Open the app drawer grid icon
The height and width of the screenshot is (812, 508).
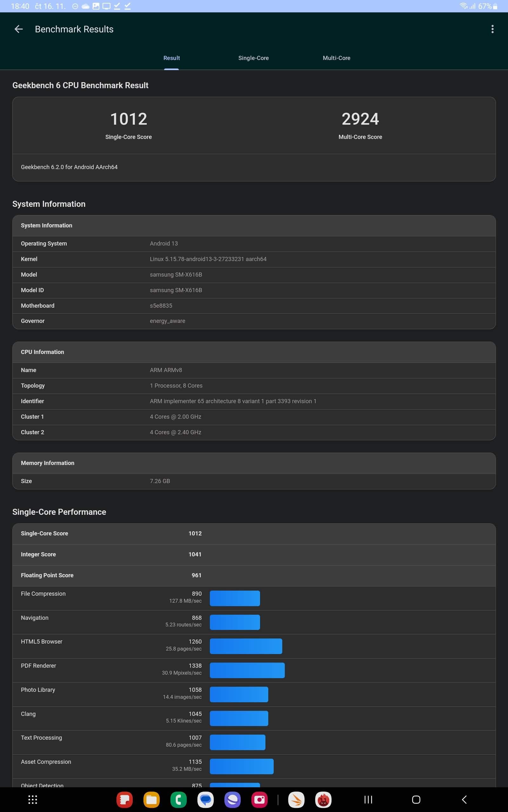33,800
